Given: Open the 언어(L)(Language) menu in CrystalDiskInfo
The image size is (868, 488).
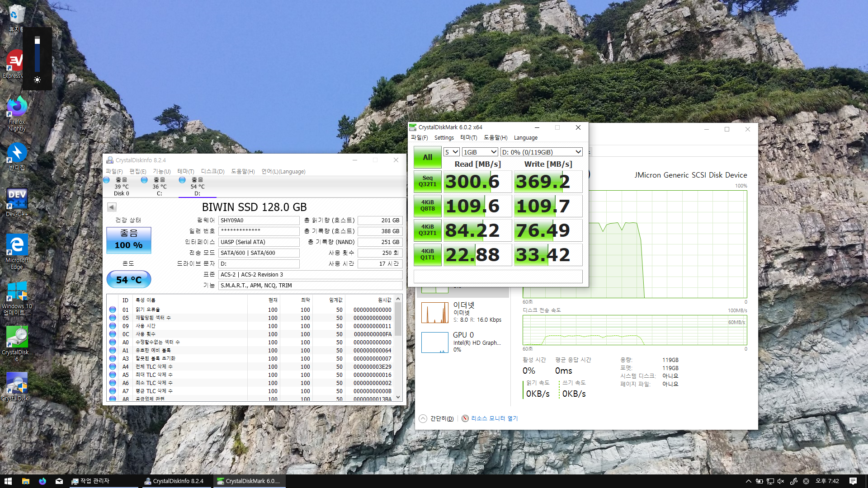Looking at the screenshot, I should click(283, 171).
